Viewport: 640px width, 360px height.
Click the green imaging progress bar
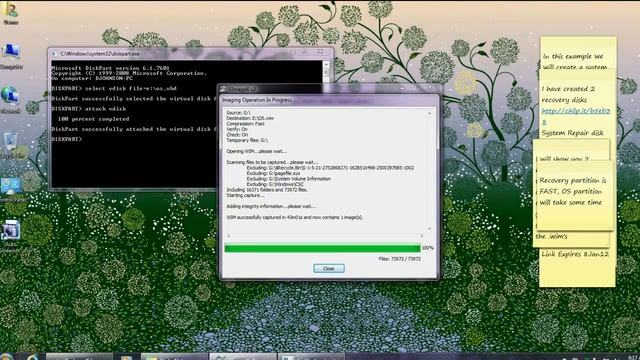[x=322, y=248]
